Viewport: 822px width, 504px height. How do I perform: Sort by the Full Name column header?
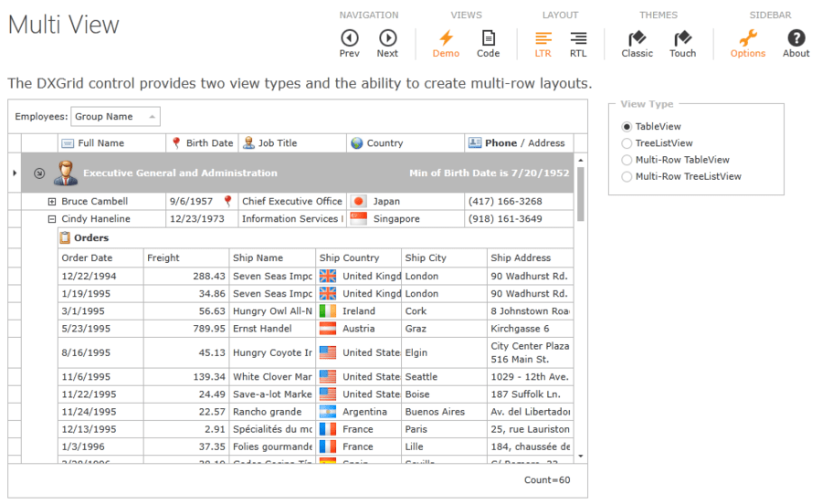tap(100, 143)
